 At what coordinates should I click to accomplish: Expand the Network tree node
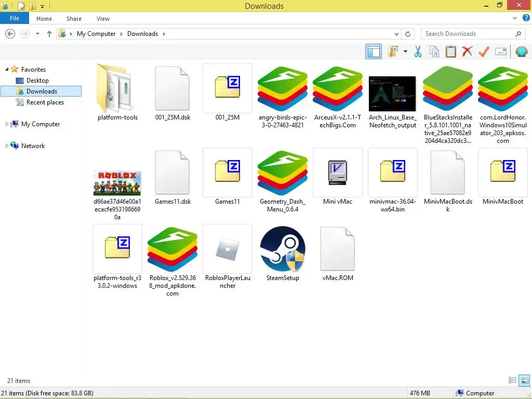(7, 146)
